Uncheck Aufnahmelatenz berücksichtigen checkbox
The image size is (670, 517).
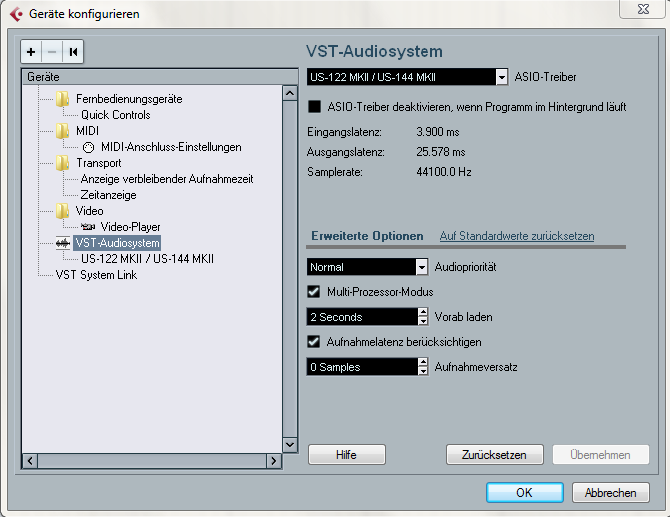point(314,342)
